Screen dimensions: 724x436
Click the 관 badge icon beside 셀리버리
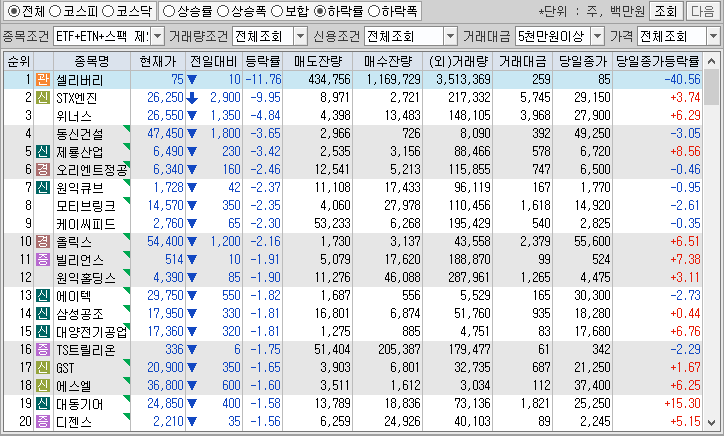tap(43, 79)
